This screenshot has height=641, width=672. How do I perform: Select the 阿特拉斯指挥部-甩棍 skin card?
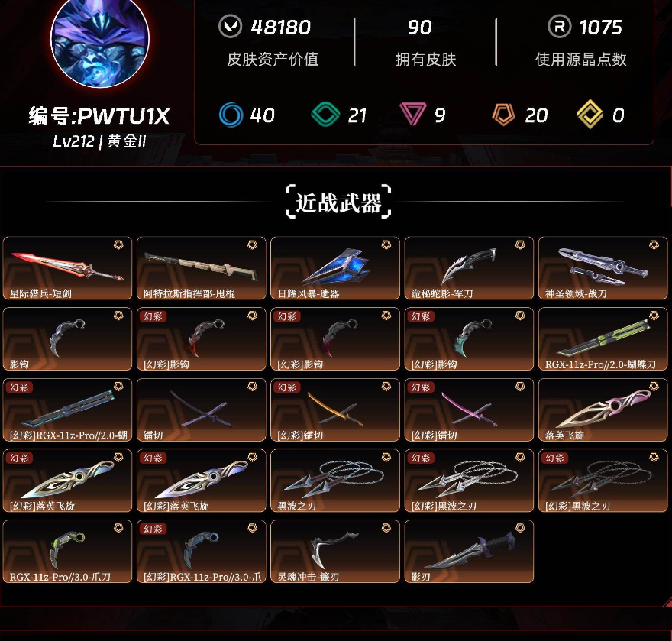(202, 268)
